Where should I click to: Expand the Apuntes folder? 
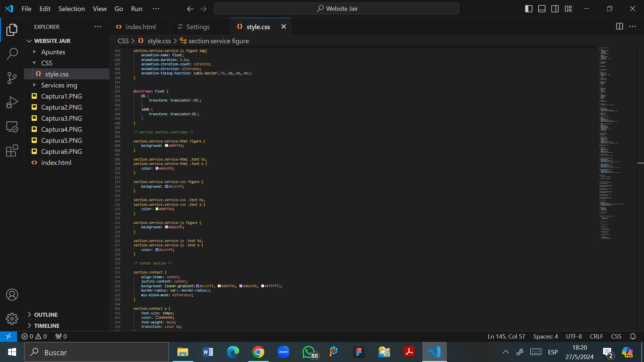(53, 52)
